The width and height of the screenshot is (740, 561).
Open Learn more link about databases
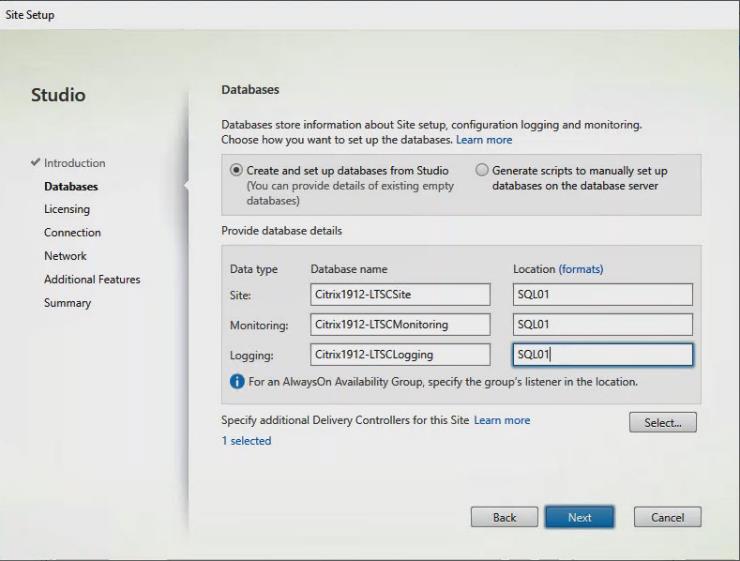click(484, 140)
